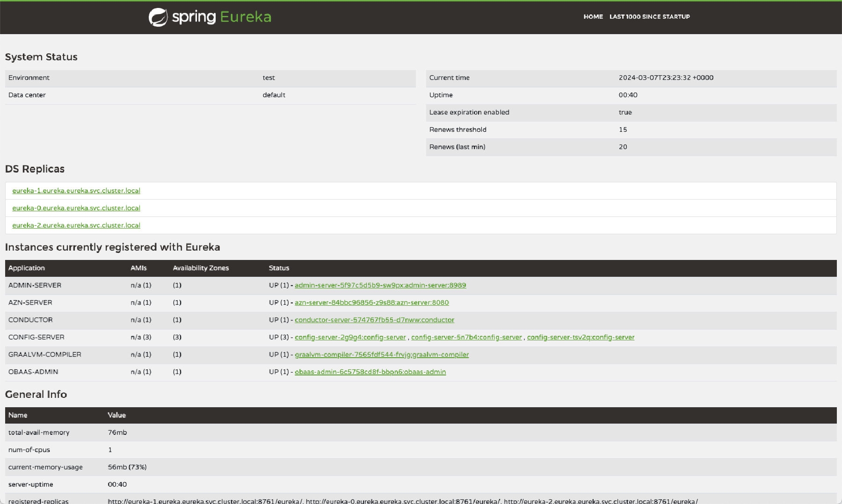This screenshot has height=504, width=842.
Task: Click the Application column header
Action: coord(26,268)
